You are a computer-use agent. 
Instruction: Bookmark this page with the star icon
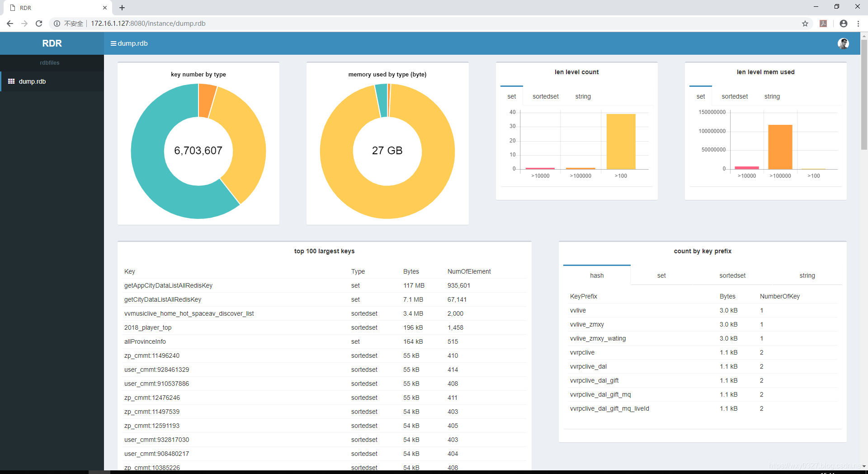pyautogui.click(x=805, y=24)
